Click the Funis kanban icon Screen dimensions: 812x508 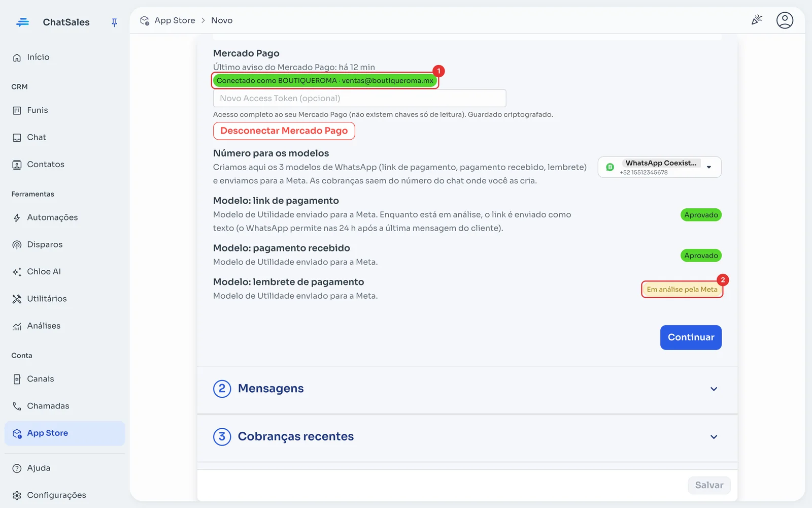coord(17,110)
